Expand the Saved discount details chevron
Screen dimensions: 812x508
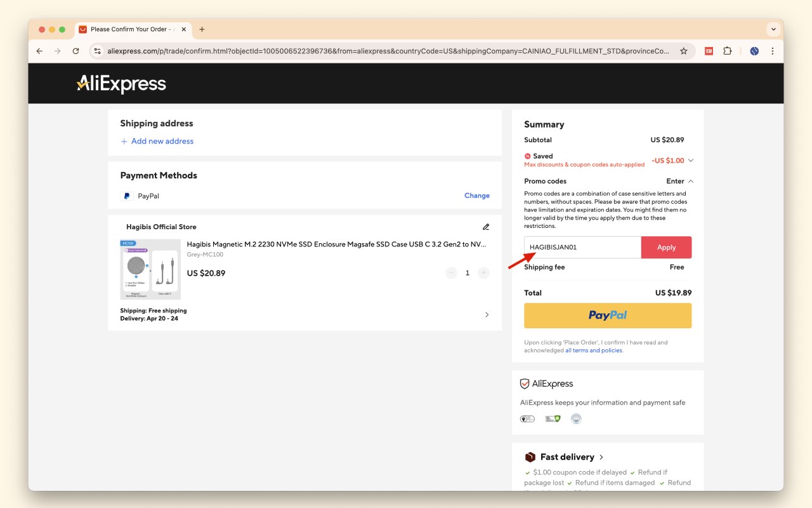[x=691, y=161]
